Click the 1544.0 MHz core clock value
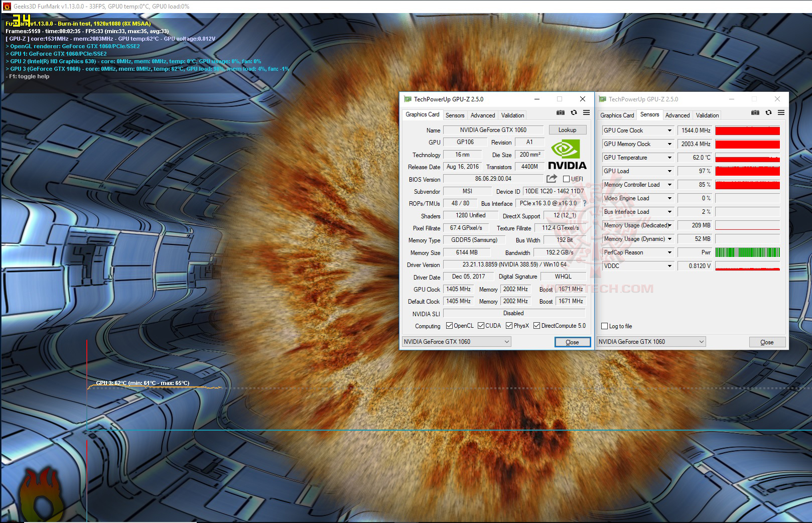Image resolution: width=812 pixels, height=523 pixels. point(695,130)
